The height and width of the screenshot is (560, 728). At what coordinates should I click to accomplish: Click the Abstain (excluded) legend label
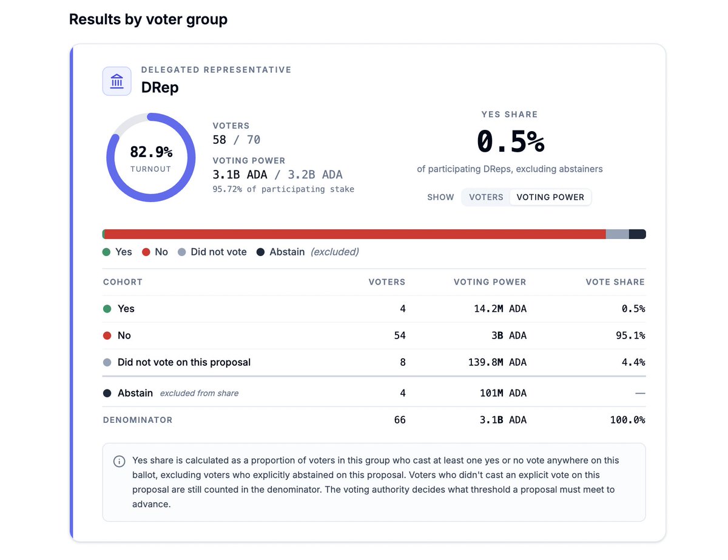coord(314,252)
